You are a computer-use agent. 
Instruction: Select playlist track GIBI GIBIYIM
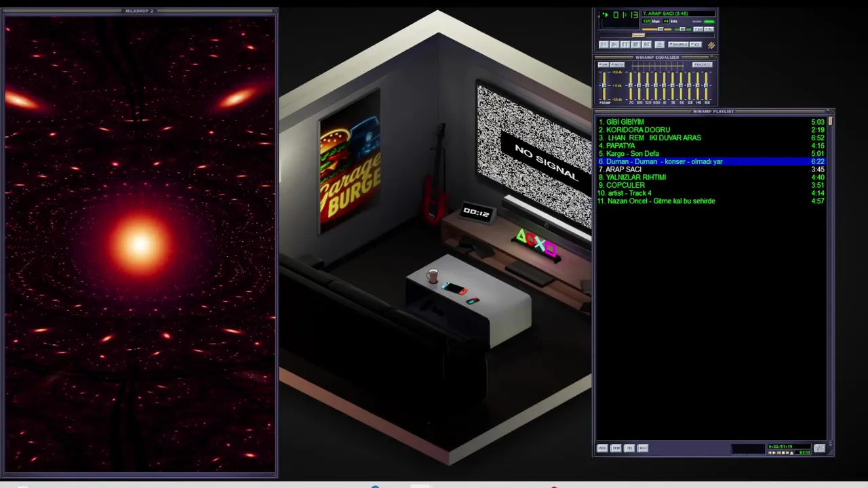pos(711,122)
